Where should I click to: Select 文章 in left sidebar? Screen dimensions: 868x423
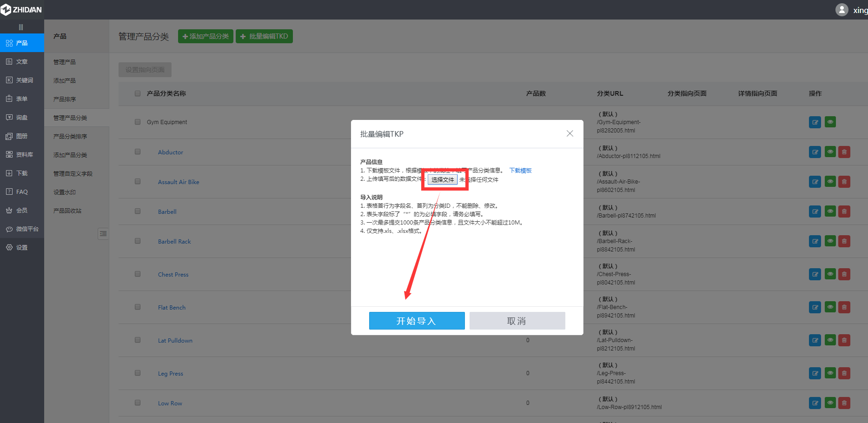pyautogui.click(x=22, y=61)
